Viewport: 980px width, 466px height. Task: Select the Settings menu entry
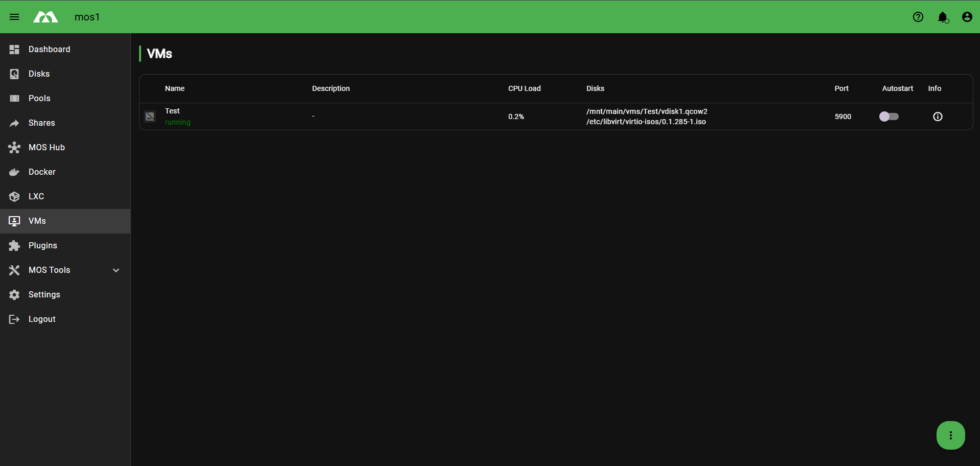(x=44, y=294)
